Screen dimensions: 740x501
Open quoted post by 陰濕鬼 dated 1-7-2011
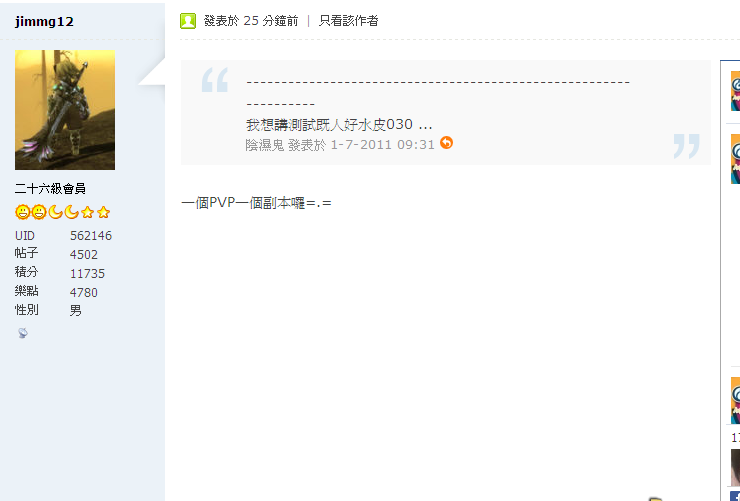click(340, 144)
